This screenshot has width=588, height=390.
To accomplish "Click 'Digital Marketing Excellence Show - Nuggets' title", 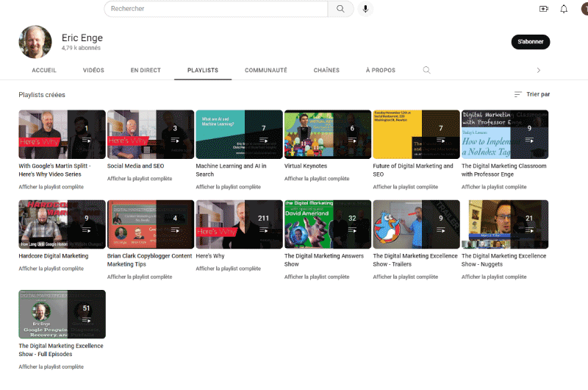I will click(503, 260).
